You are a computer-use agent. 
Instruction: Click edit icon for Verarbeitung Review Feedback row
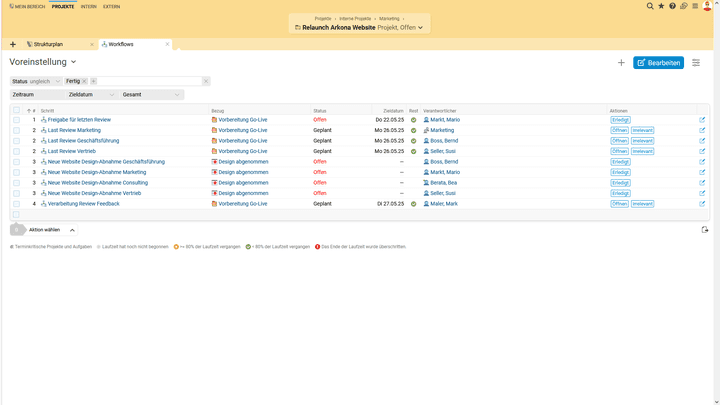[702, 204]
